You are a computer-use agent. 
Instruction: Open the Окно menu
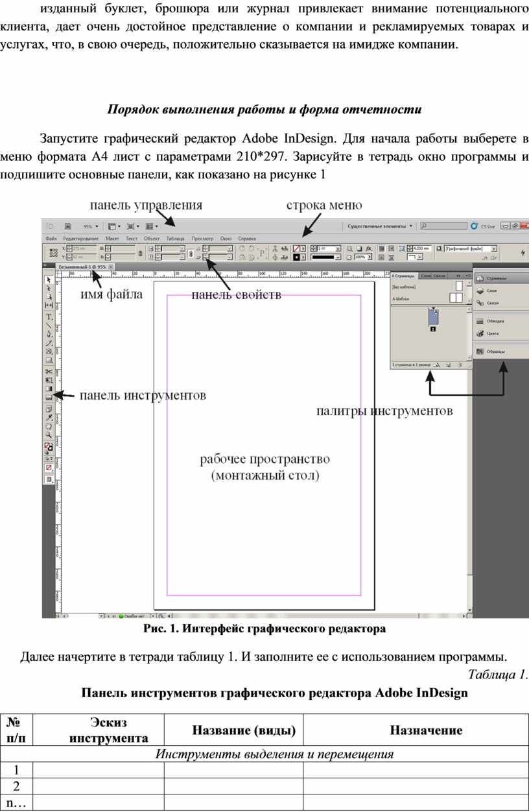point(226,239)
